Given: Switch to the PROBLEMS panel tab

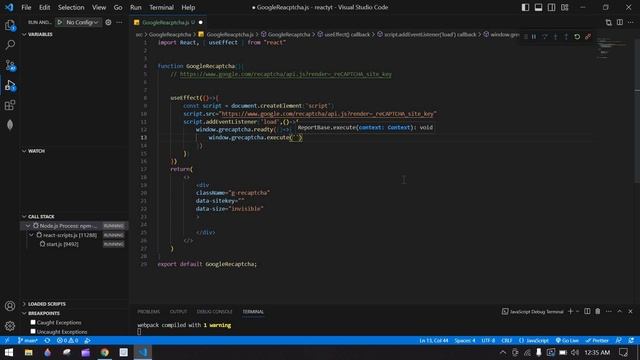Looking at the screenshot, I should click(149, 311).
